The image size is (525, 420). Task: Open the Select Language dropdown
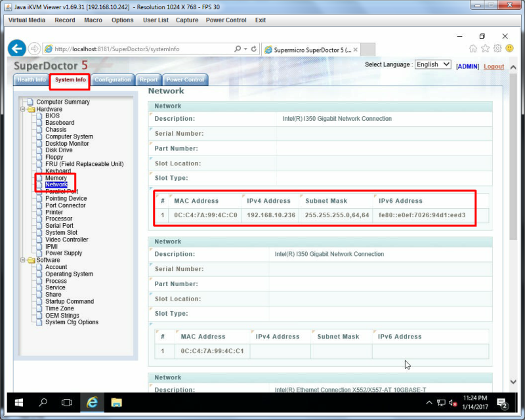(432, 64)
